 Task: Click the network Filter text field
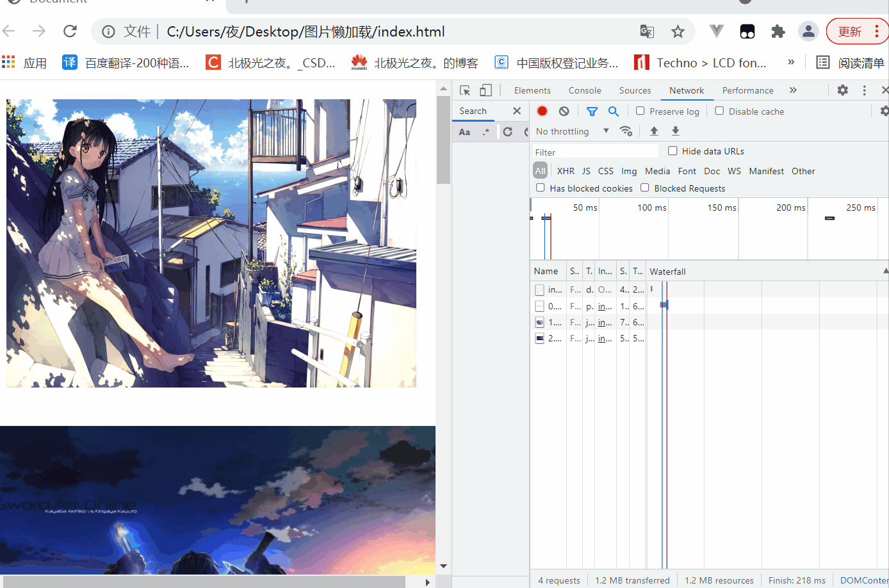596,152
